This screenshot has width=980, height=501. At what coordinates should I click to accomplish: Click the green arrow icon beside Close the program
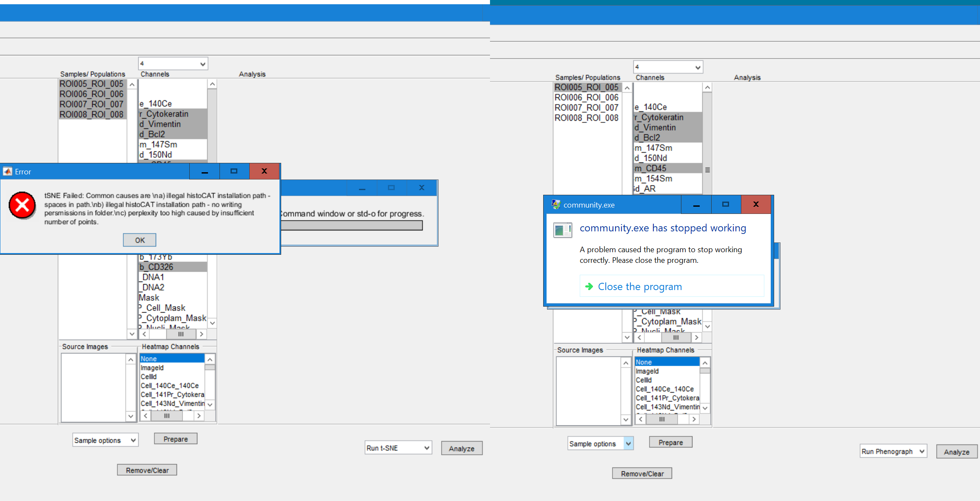[x=589, y=287]
